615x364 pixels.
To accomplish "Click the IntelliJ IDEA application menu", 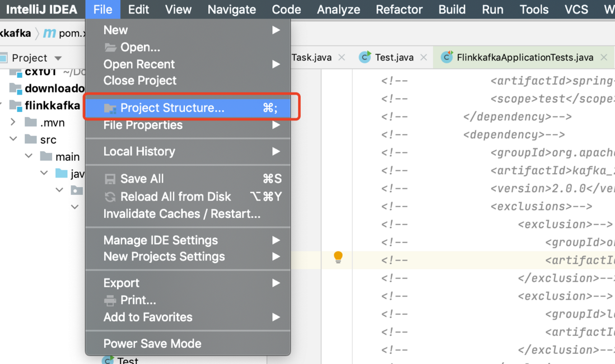I will pyautogui.click(x=41, y=10).
